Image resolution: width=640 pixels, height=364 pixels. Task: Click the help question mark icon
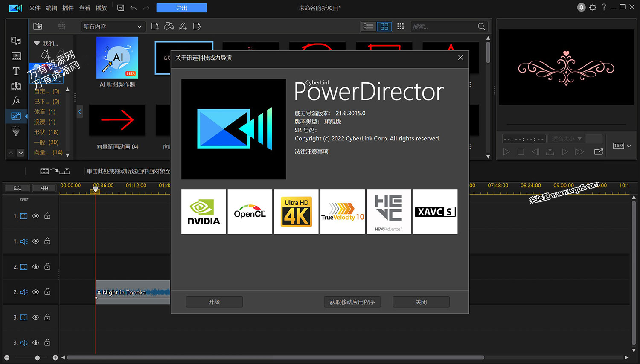[604, 7]
